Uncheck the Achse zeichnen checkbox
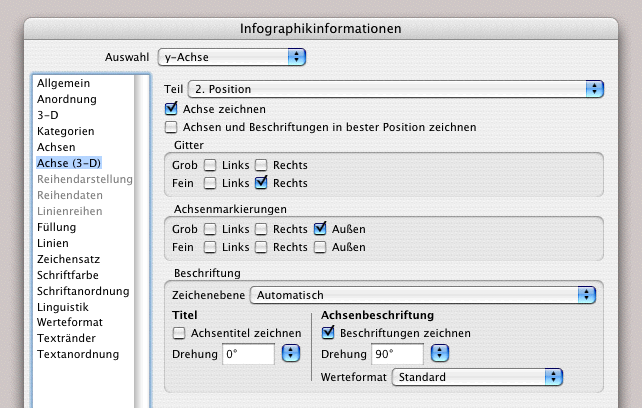The width and height of the screenshot is (642, 408). click(x=171, y=108)
